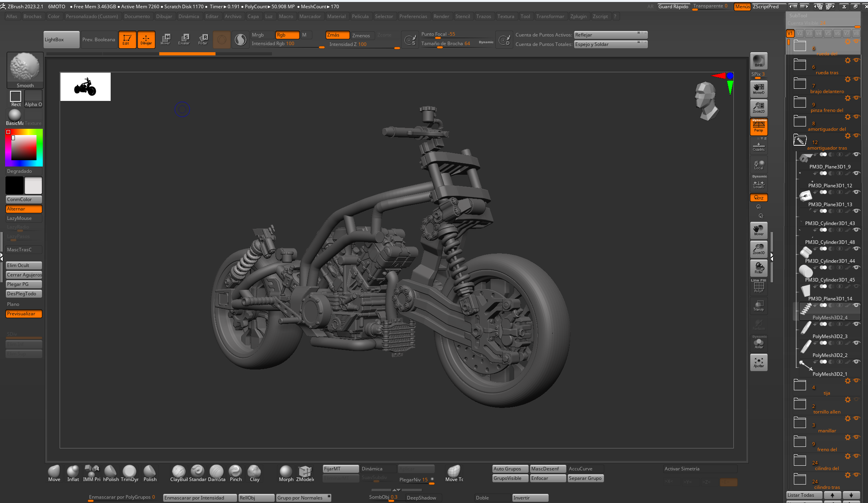Click the Escalar scale tool icon

click(184, 39)
